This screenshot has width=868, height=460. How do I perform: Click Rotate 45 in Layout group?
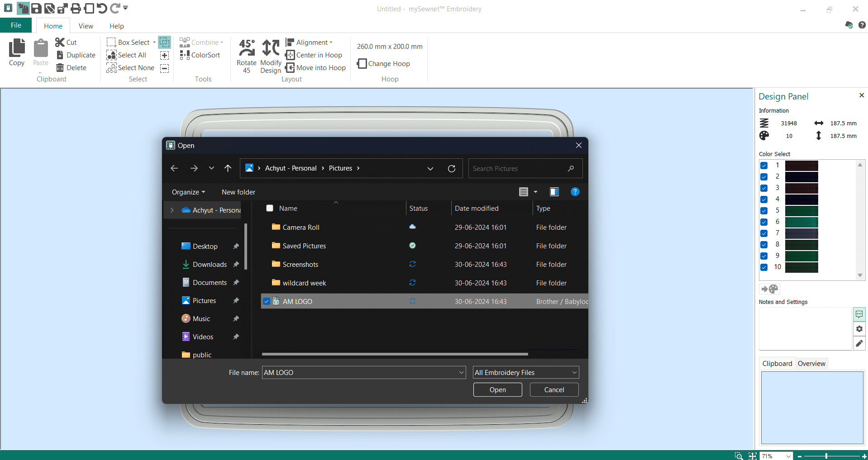click(247, 56)
